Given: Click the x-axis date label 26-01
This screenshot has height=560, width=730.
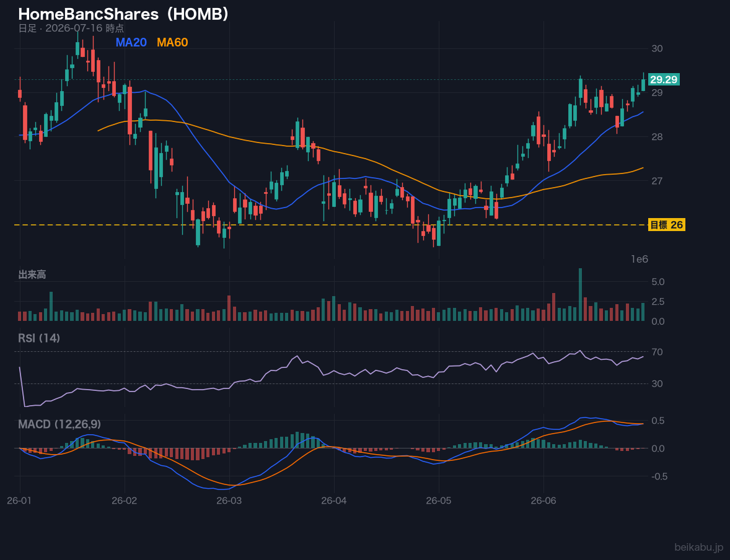Looking at the screenshot, I should click(20, 501).
